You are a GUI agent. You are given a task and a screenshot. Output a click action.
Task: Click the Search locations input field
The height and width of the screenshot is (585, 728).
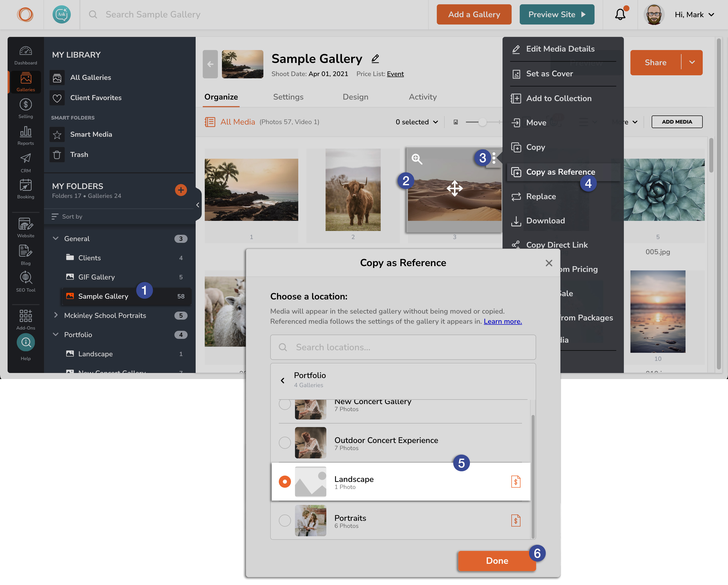click(403, 347)
